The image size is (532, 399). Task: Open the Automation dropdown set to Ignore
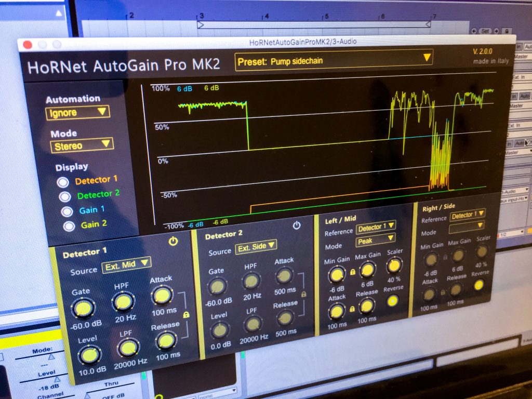pyautogui.click(x=77, y=113)
